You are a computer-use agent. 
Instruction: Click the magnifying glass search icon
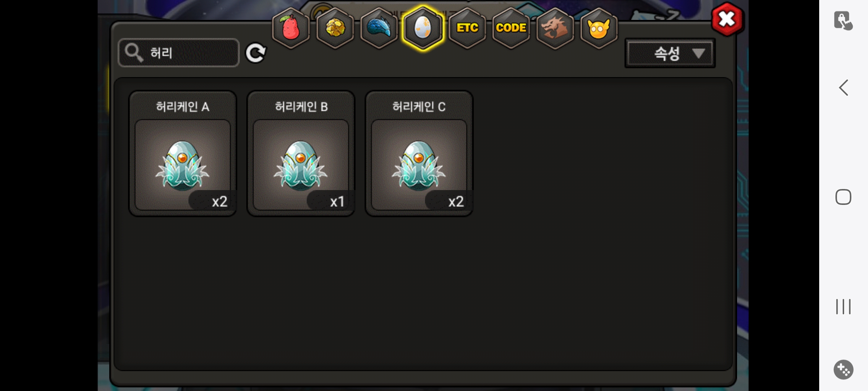click(x=133, y=53)
